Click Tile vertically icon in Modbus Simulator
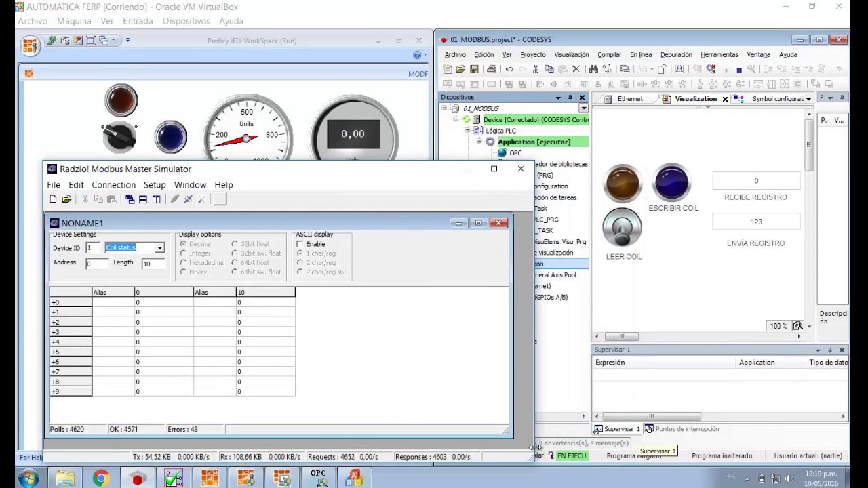 coord(157,199)
